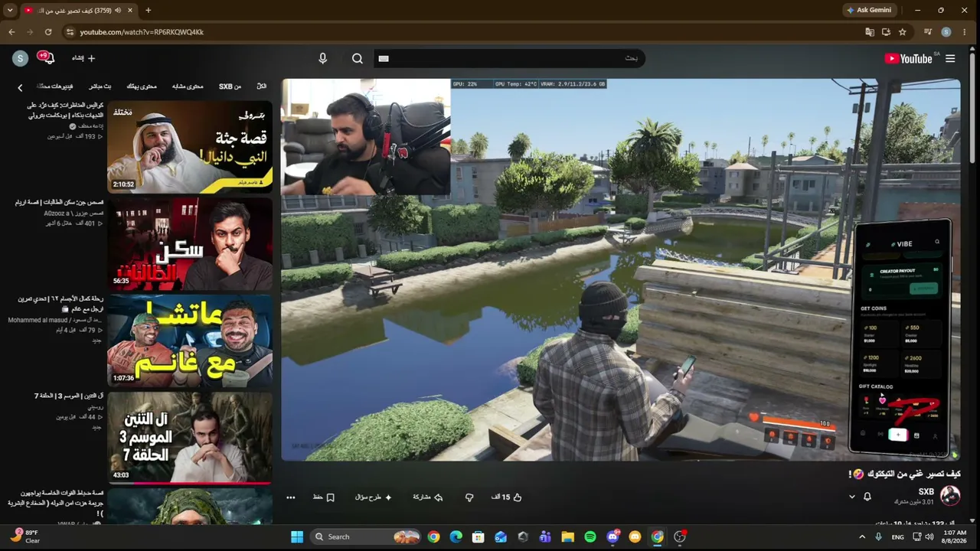Open the سكن الطالبات video thumbnail
This screenshot has width=980, height=551.
tap(190, 244)
